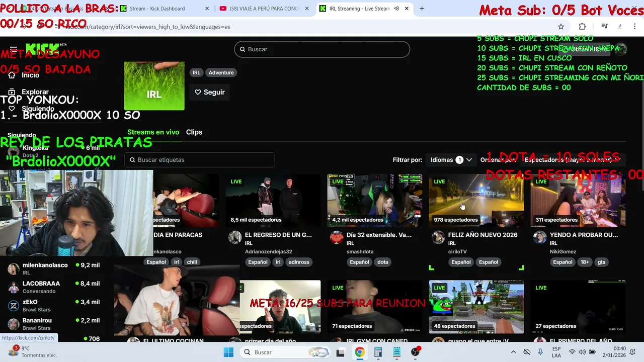The height and width of the screenshot is (362, 644).
Task: Open the battery status tray icon
Action: coord(592,352)
